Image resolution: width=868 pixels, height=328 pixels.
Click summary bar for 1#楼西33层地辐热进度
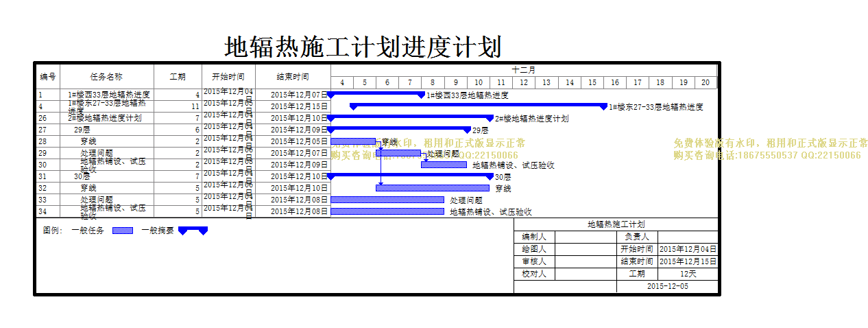(376, 94)
